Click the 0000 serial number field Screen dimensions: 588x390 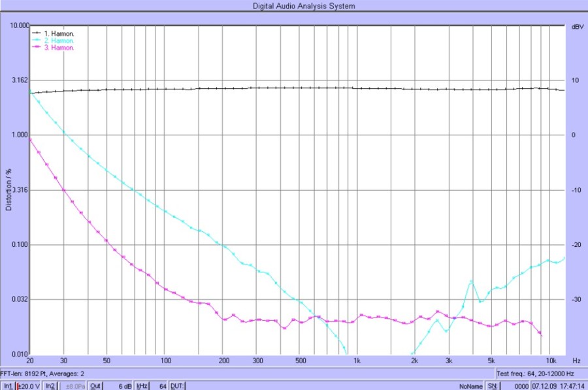521,385
